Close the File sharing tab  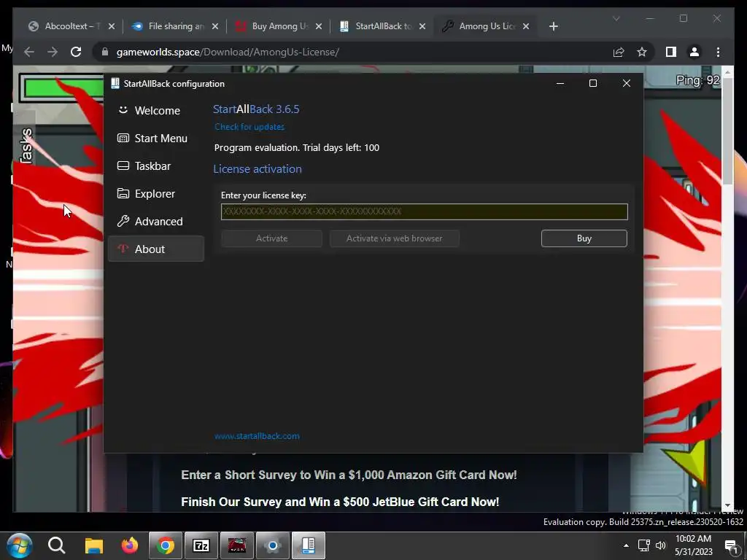tap(215, 26)
